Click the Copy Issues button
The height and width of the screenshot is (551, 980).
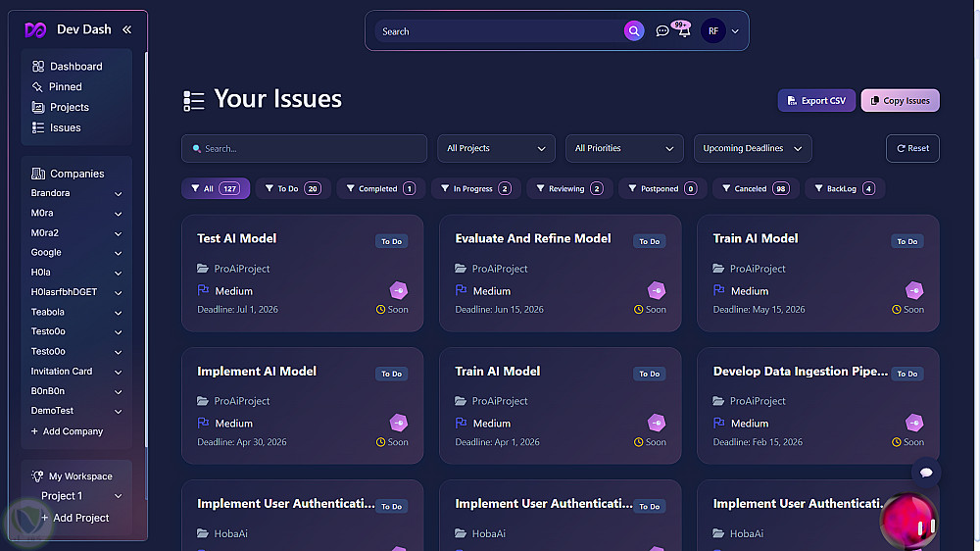(x=900, y=101)
